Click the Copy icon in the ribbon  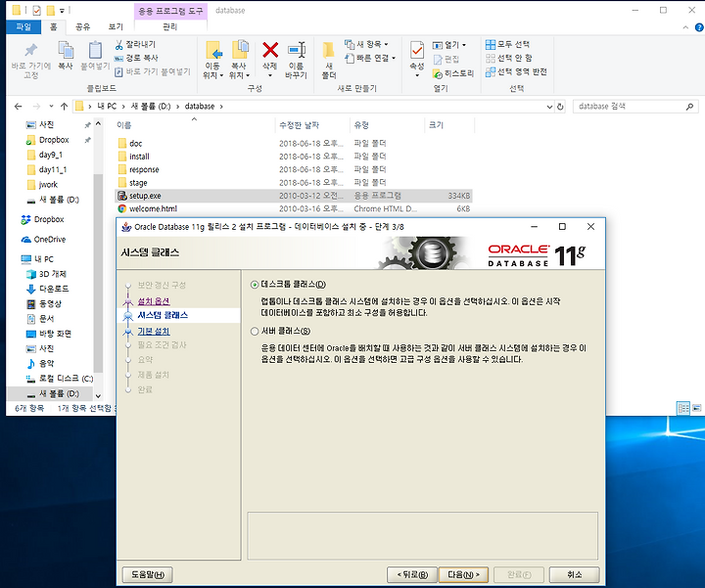click(x=66, y=50)
